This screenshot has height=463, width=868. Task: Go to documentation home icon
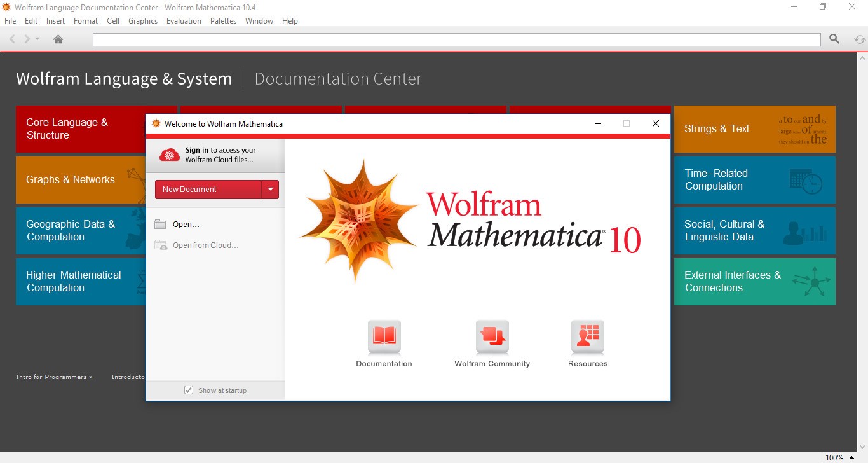coord(58,39)
